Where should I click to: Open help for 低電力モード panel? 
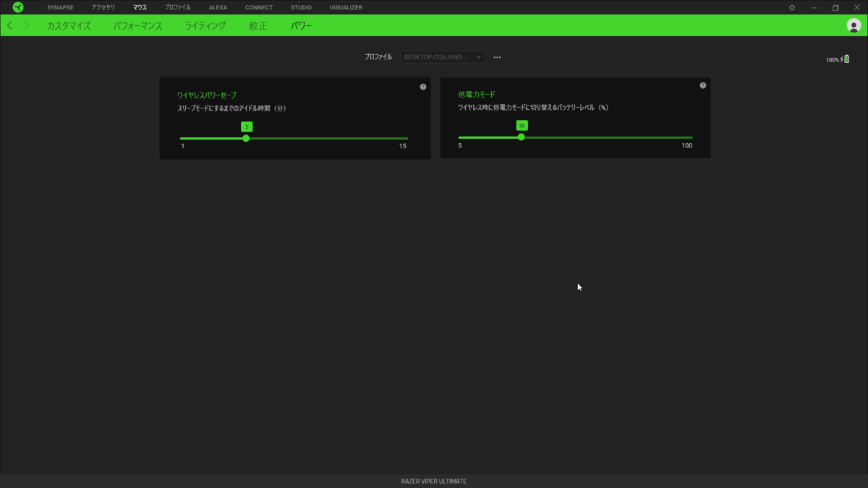pyautogui.click(x=702, y=85)
